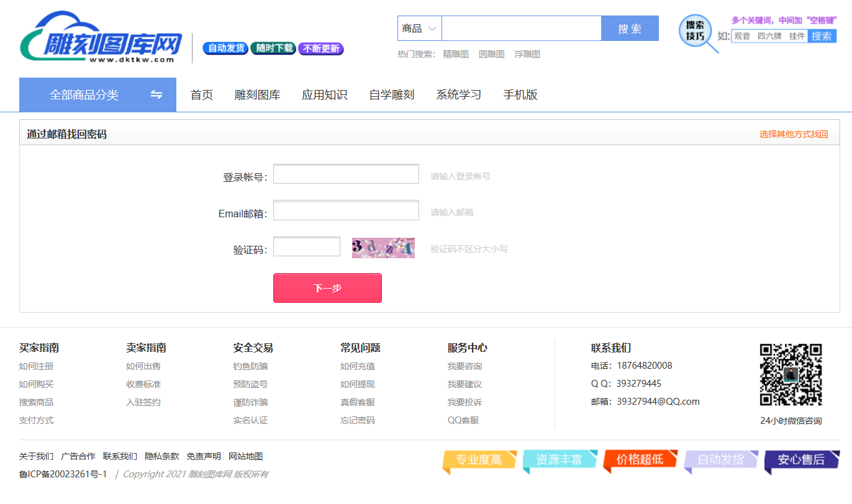Click hot search term 精雕图
Viewport: 852px width, 504px height.
click(x=456, y=54)
